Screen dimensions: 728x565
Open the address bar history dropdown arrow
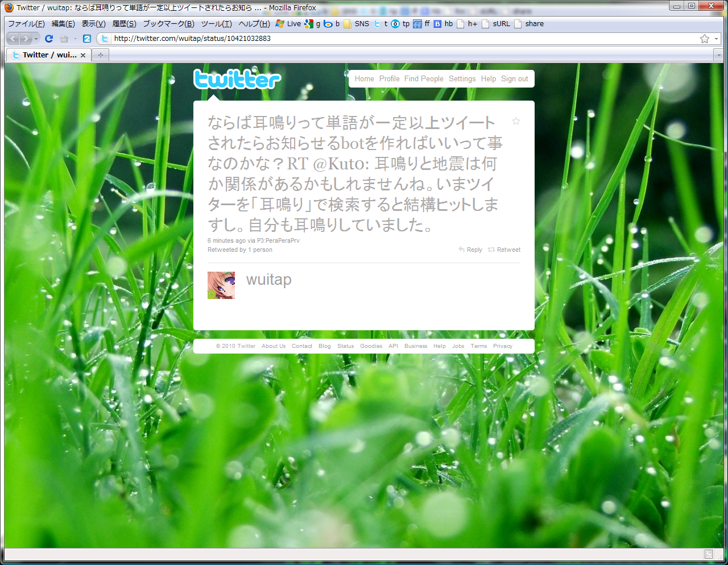click(x=716, y=39)
